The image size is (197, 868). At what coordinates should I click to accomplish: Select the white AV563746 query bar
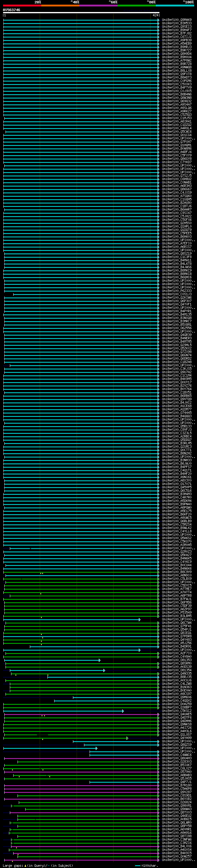tap(81, 13)
